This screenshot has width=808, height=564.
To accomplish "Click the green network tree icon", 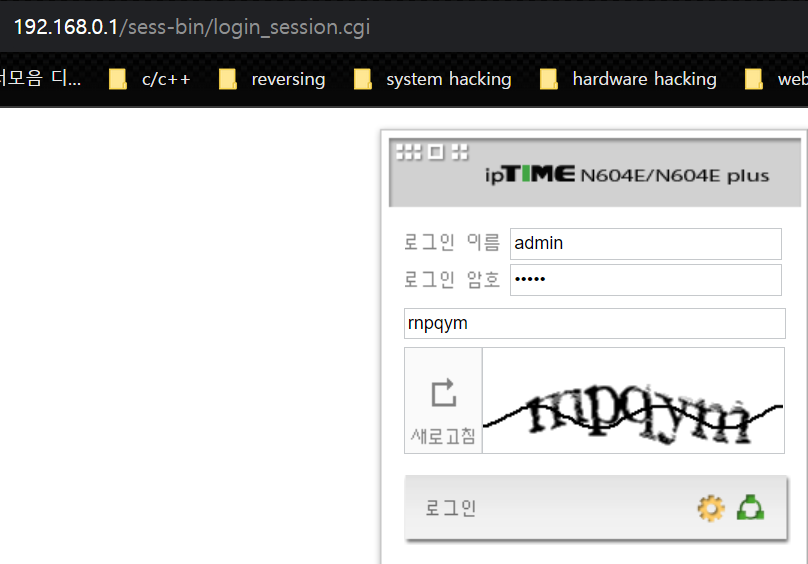I will [x=750, y=507].
